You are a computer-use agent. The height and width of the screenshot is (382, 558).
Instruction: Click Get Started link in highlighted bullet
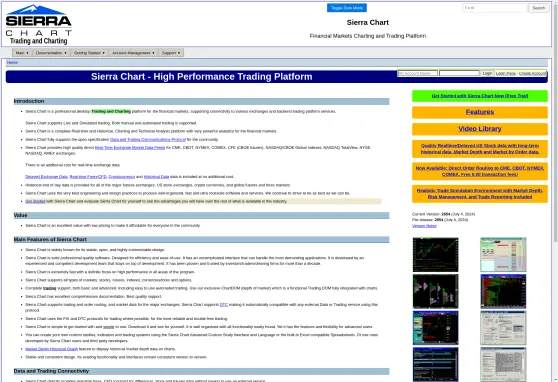coord(35,202)
